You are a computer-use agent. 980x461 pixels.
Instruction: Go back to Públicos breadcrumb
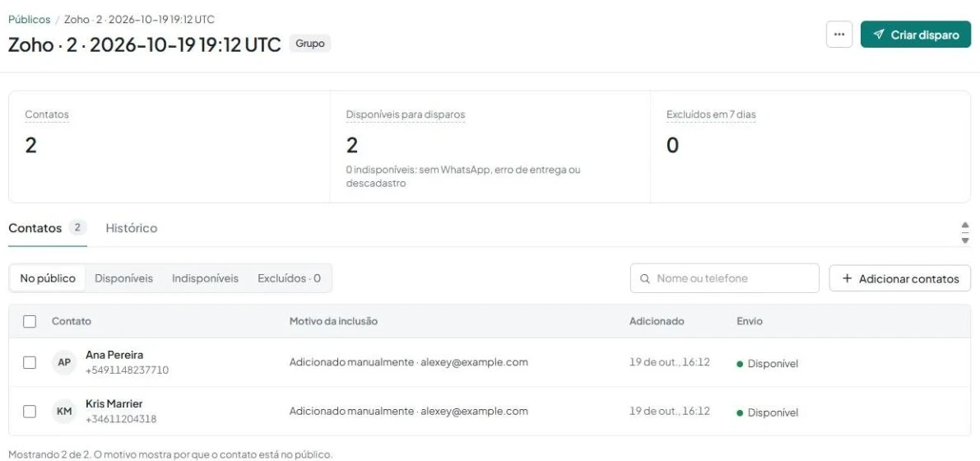pyautogui.click(x=30, y=20)
